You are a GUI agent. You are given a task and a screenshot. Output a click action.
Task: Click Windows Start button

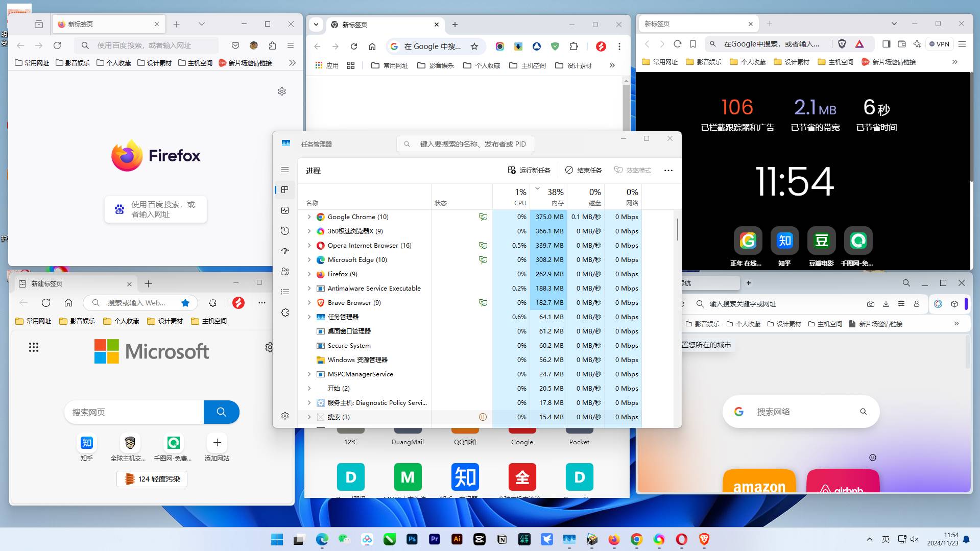click(x=277, y=539)
